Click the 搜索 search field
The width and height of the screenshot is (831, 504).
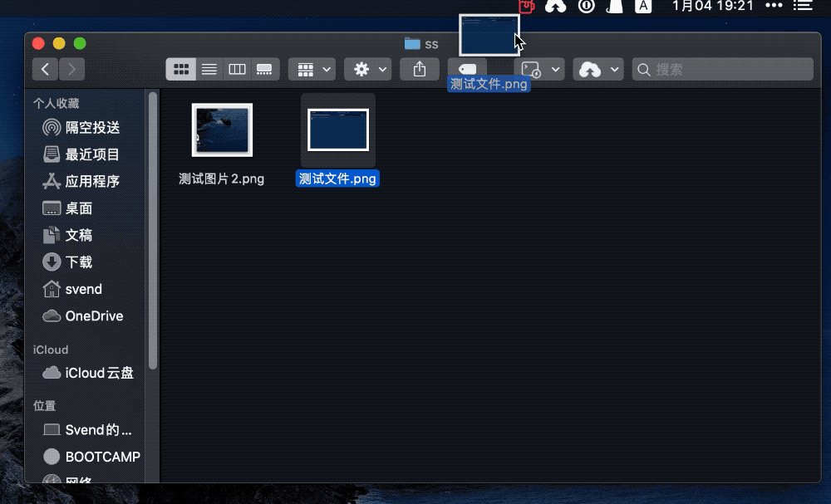click(722, 70)
